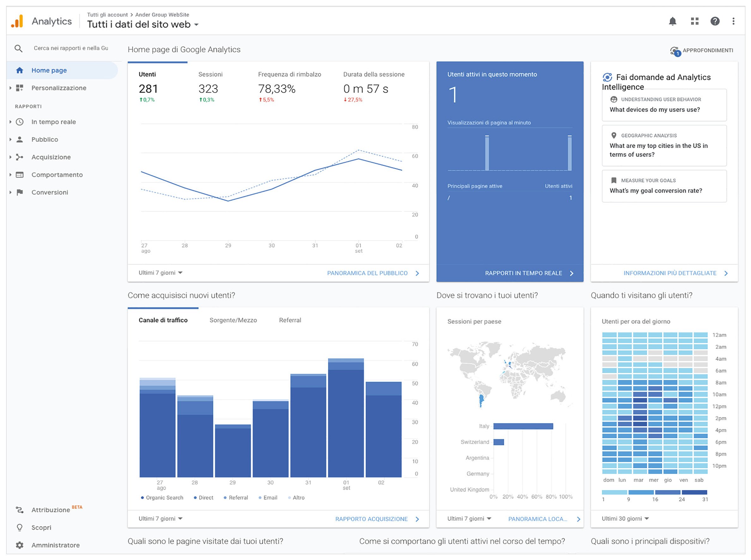Click arrow next to Rapporti in tempo reale
The image size is (751, 560).
[572, 273]
